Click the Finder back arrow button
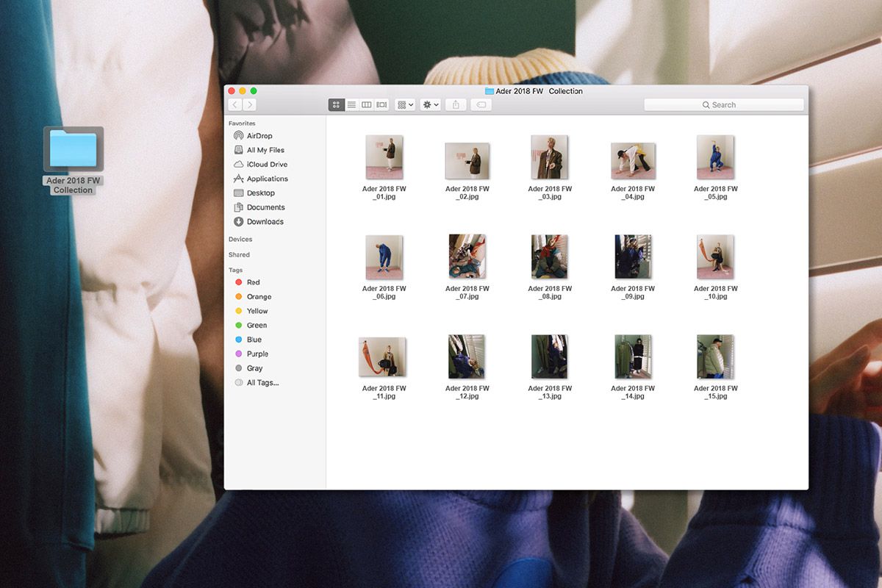This screenshot has width=882, height=588. [x=235, y=105]
